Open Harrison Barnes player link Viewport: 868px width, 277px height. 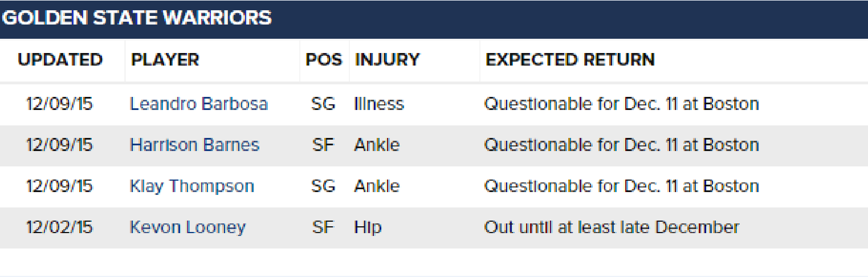coord(195,145)
